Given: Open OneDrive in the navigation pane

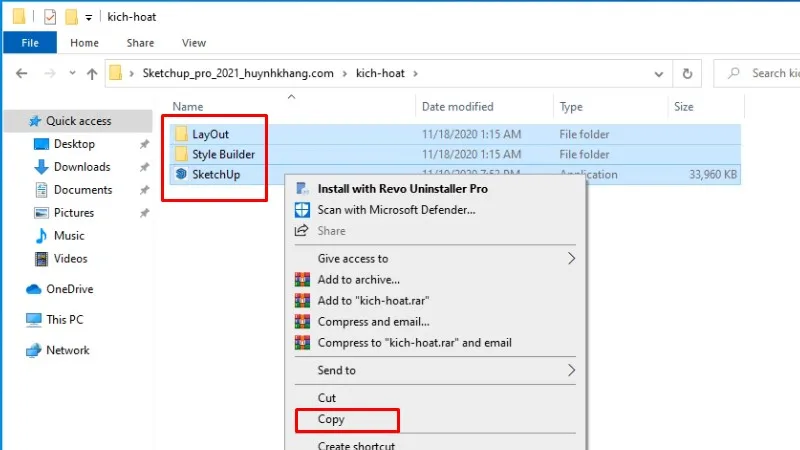Looking at the screenshot, I should (x=68, y=289).
